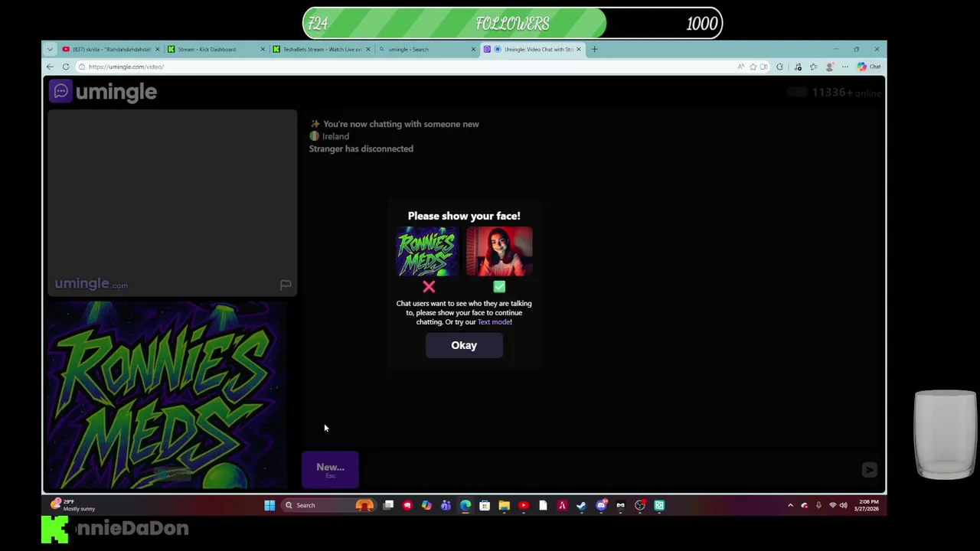Click the Ronnie's Meds thumbnail in dialog

427,252
